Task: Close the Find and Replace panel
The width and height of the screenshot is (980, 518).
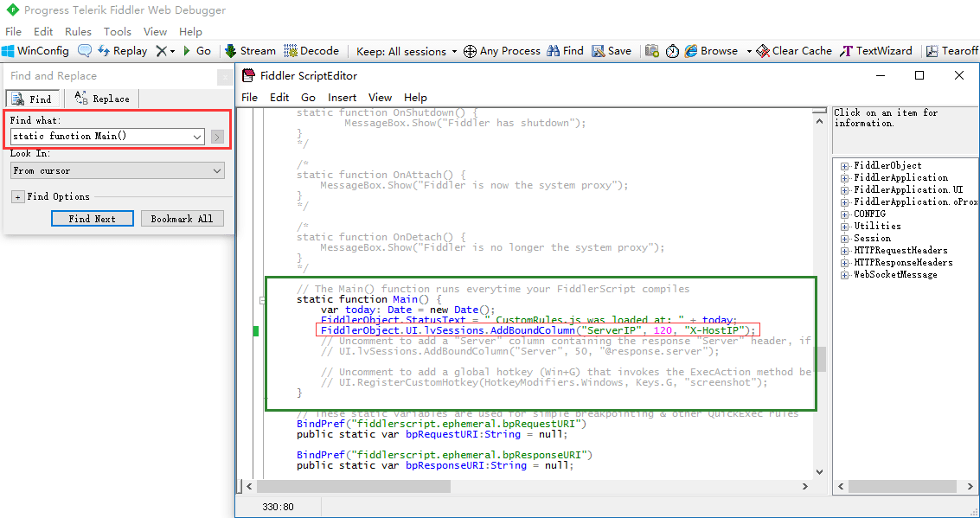Action: coord(225,78)
